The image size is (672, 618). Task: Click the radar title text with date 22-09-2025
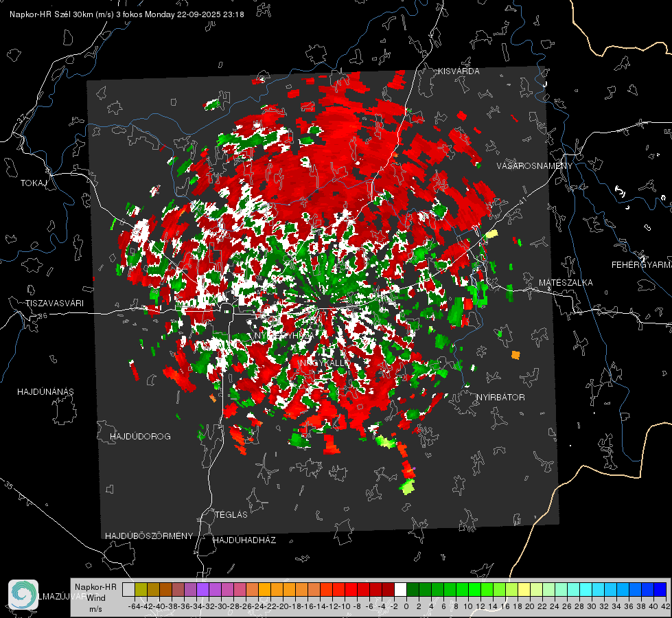[127, 14]
